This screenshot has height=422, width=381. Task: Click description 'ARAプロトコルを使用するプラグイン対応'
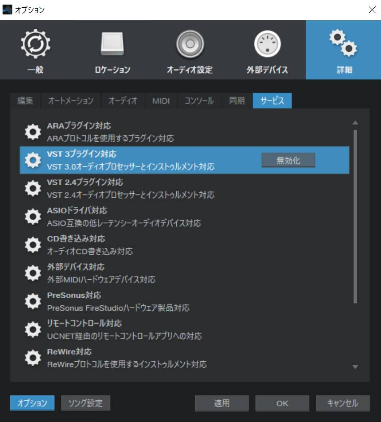[x=110, y=138]
